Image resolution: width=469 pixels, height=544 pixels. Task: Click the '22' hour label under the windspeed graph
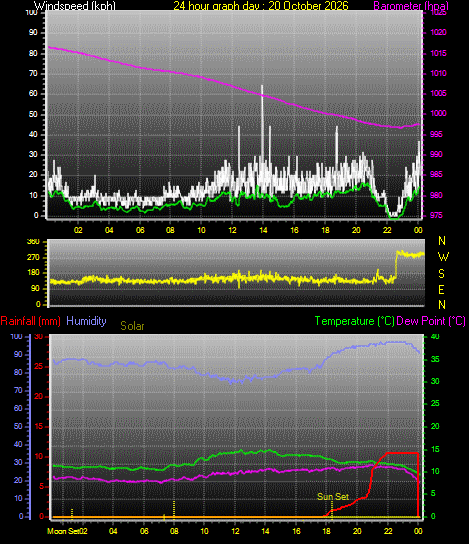click(387, 230)
